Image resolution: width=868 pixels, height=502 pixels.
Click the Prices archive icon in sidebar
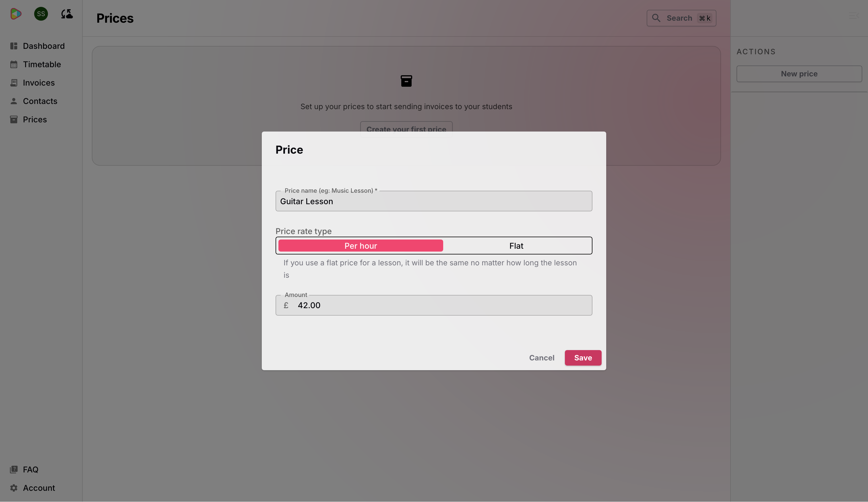coord(14,119)
